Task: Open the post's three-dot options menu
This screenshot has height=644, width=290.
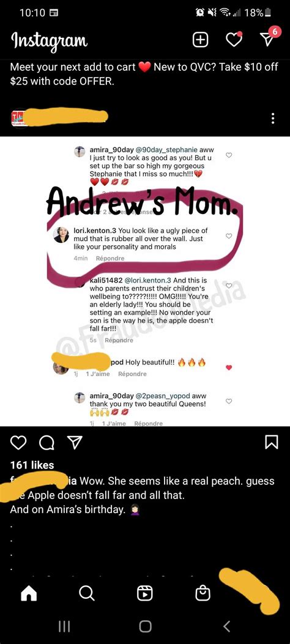Action: tap(273, 119)
